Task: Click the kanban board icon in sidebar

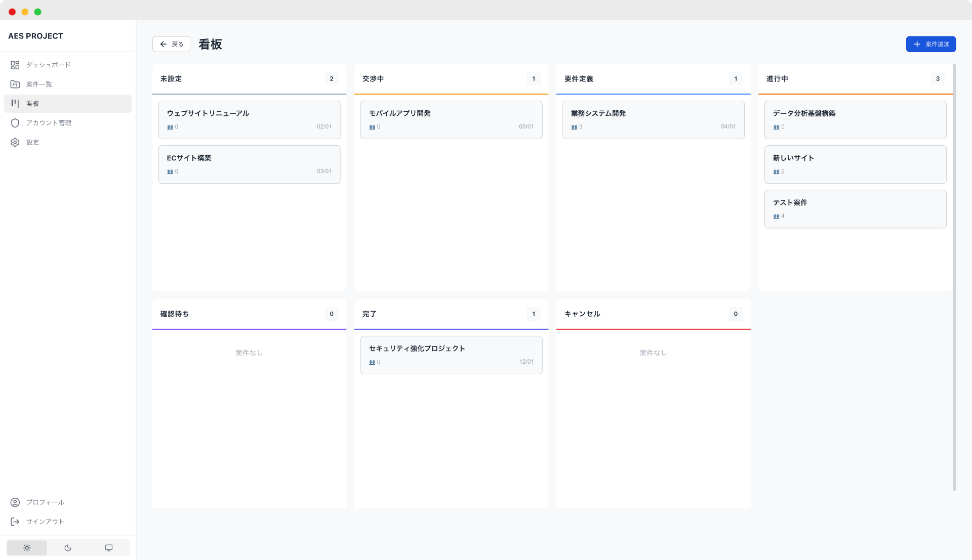Action: coord(15,103)
